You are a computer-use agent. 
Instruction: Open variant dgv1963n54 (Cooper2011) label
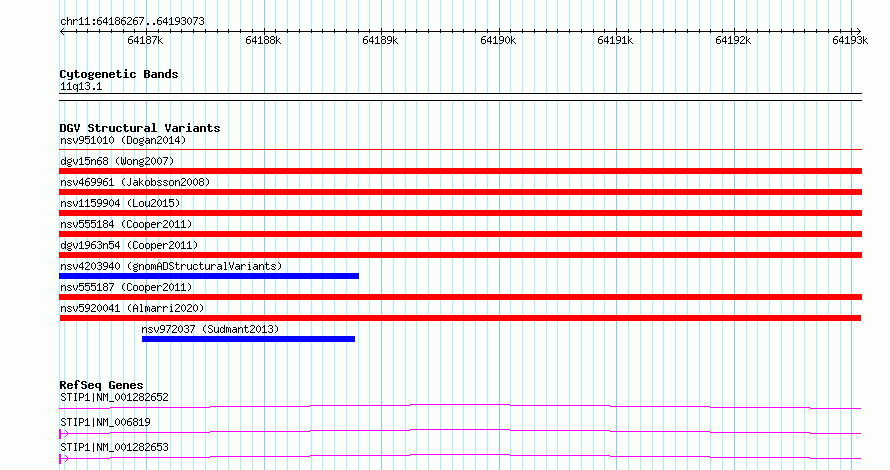click(x=129, y=245)
